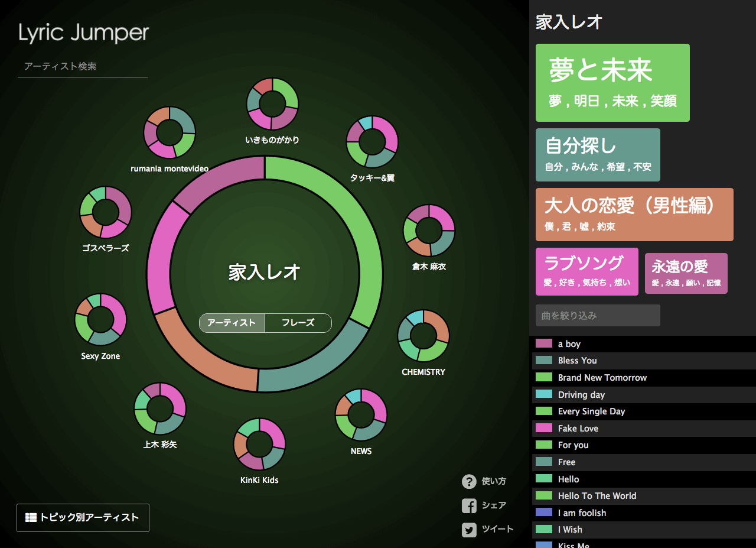Open the CHEMISTRY artist donut chart
Screen dimensions: 756x548
(423, 336)
